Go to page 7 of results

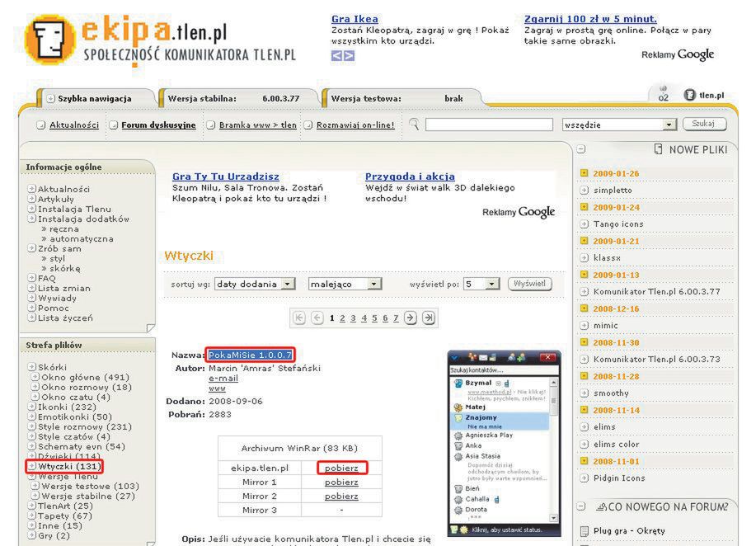[x=396, y=318]
